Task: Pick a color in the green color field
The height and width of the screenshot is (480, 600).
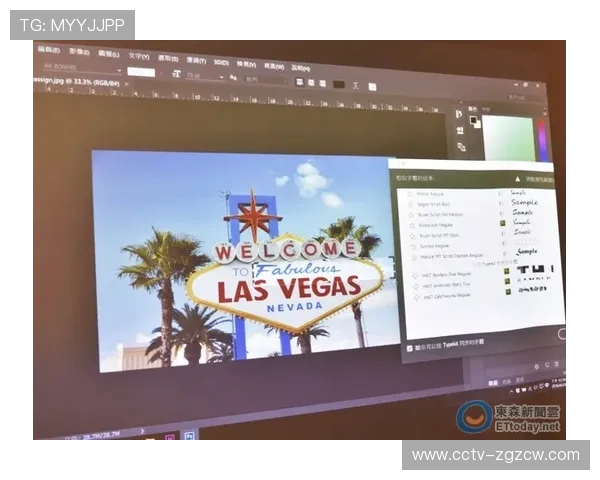Action: (508, 137)
